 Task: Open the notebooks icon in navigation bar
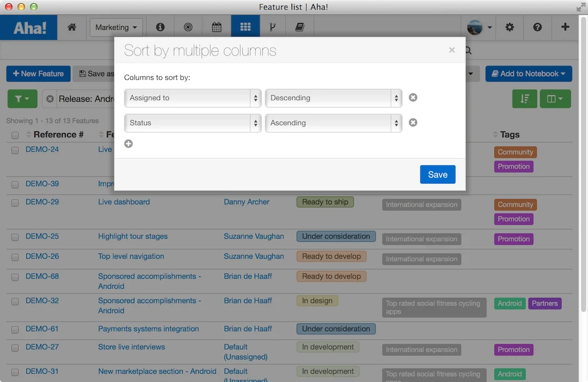click(300, 27)
